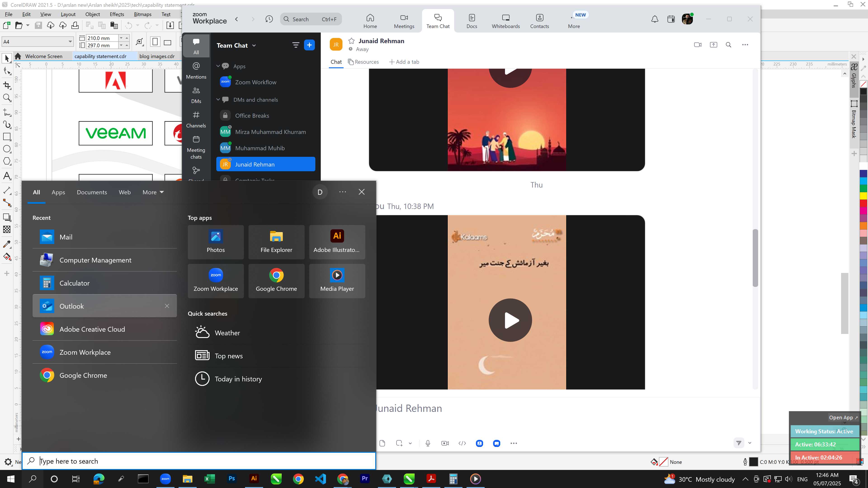Show hidden system tray icons

tap(745, 479)
